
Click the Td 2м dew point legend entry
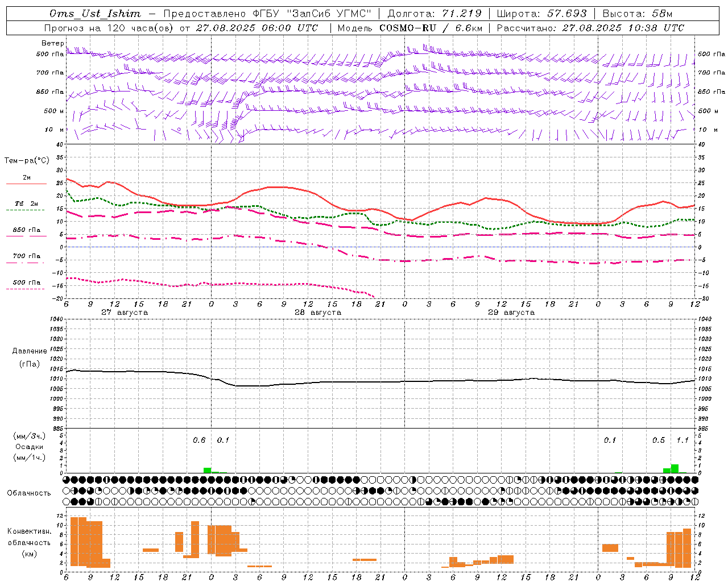point(26,203)
